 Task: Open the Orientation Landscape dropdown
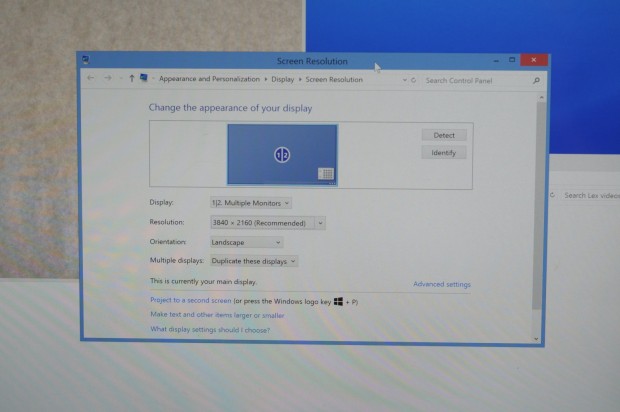246,242
